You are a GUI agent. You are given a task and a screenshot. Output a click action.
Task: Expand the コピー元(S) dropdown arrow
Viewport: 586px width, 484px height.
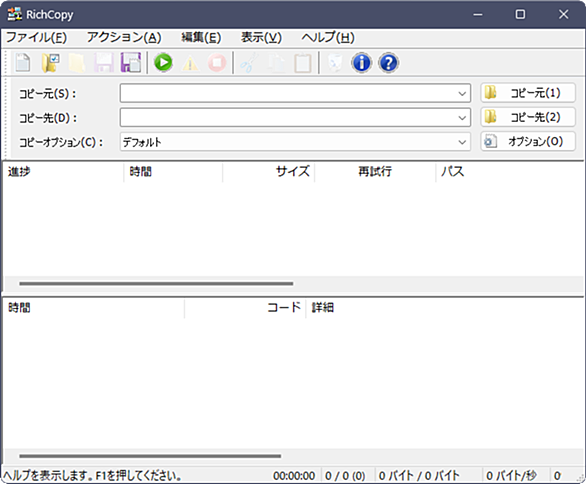coord(462,93)
